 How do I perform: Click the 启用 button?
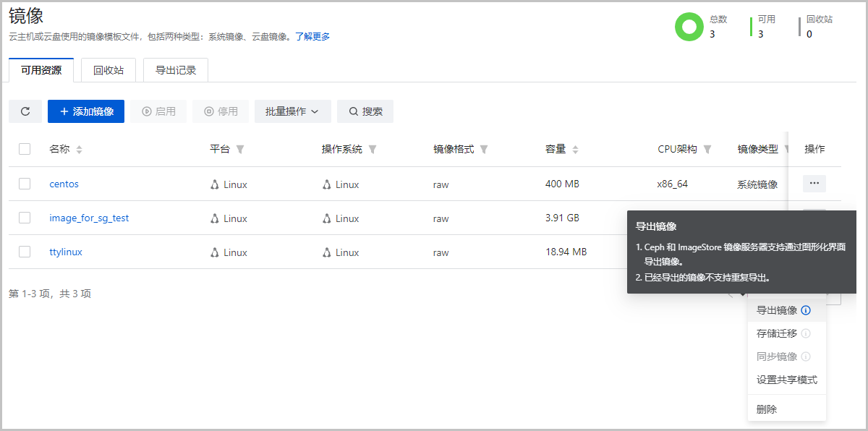[158, 111]
